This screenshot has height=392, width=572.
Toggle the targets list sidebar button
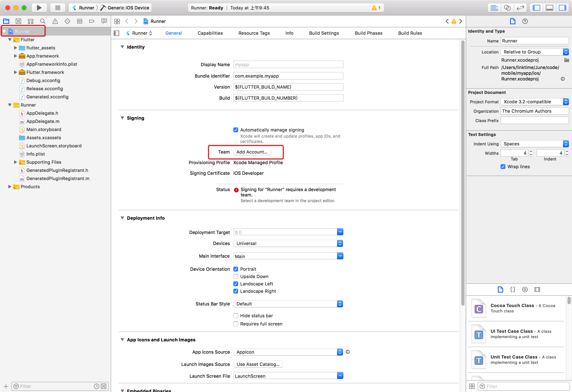point(117,33)
